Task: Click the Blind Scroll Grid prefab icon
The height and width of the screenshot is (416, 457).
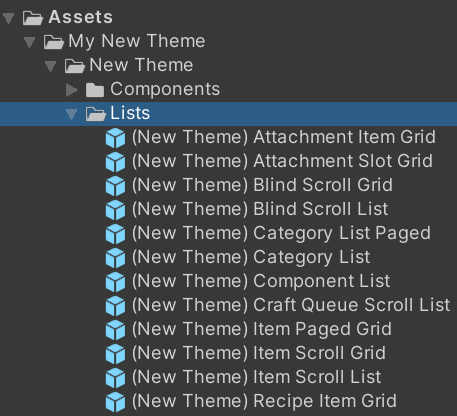Action: [115, 186]
